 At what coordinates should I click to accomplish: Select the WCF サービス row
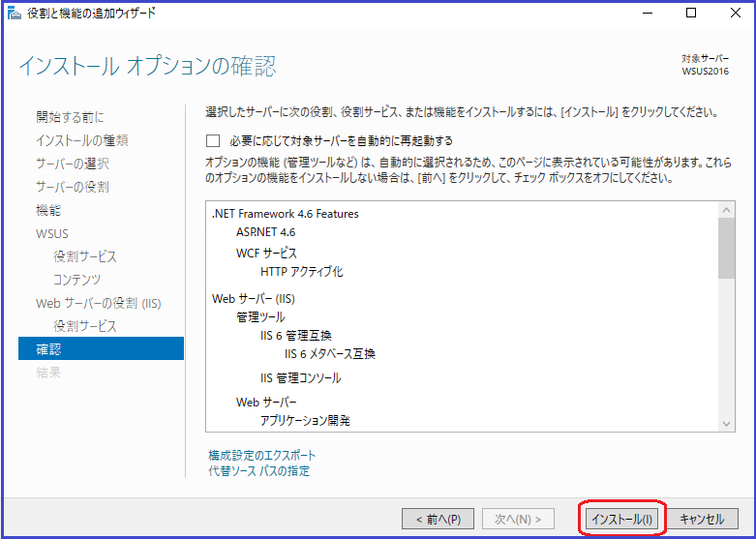point(266,254)
